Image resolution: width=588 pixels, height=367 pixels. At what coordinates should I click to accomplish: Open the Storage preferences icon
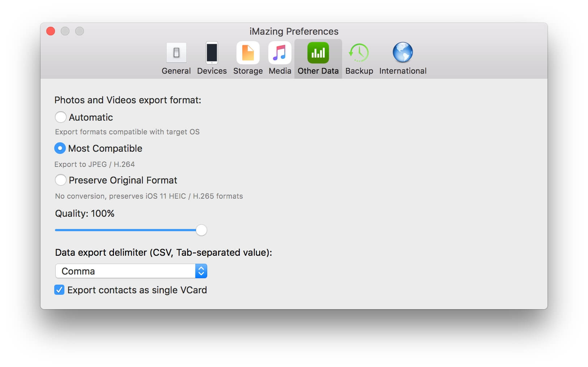[248, 53]
